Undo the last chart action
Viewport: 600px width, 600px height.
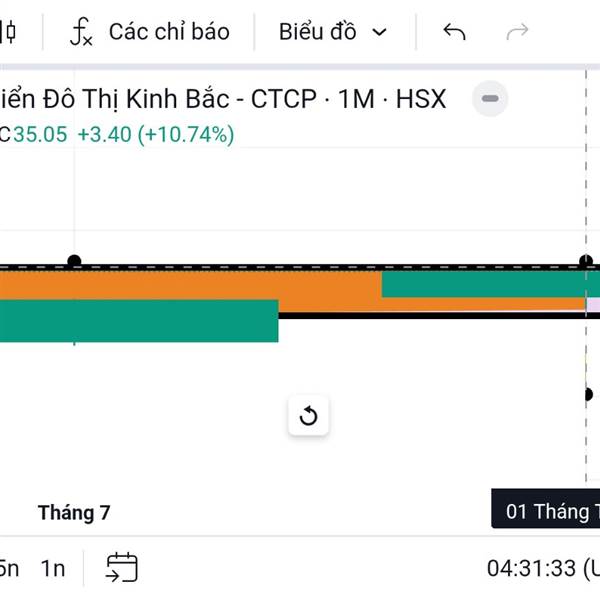coord(454,32)
